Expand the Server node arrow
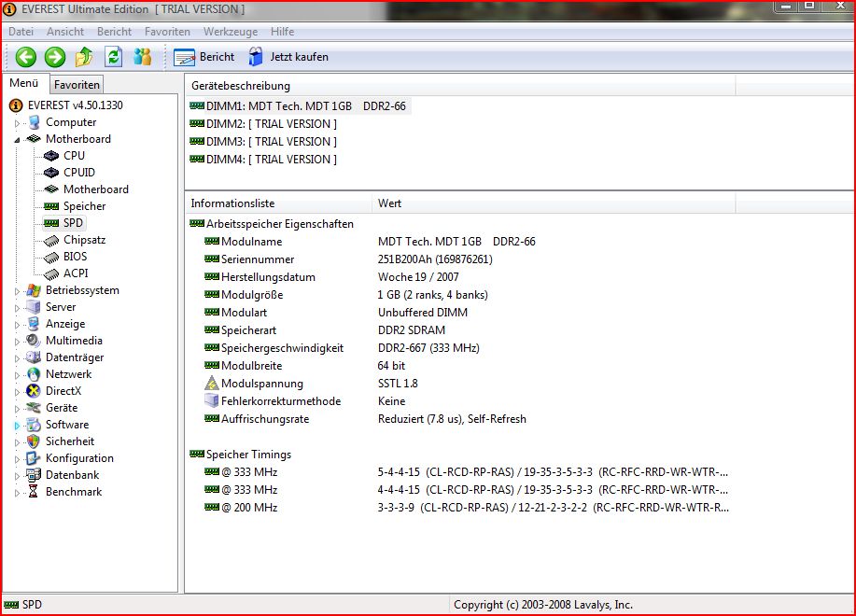856x616 pixels. click(17, 308)
